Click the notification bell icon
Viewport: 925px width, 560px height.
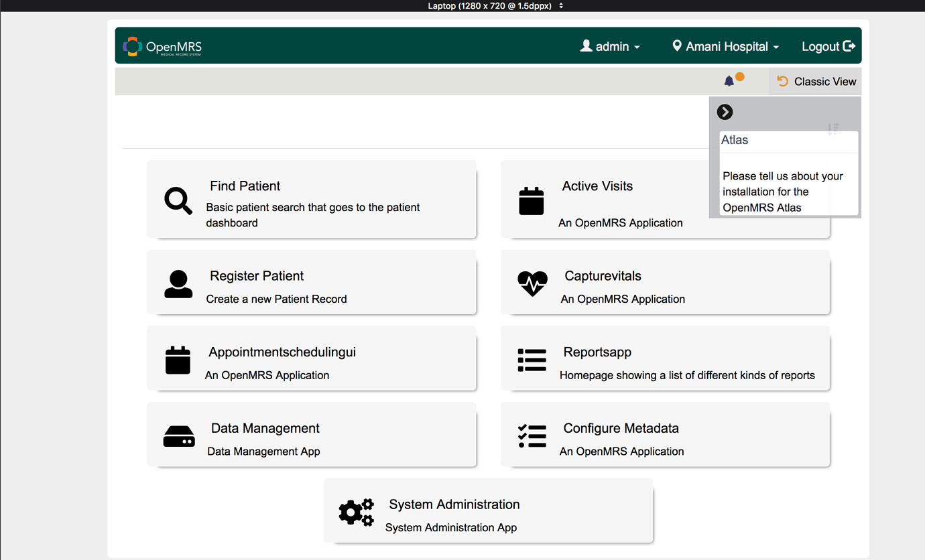click(730, 80)
